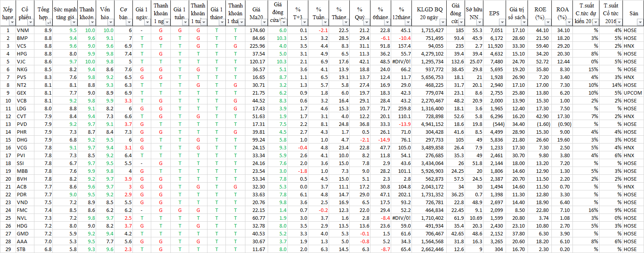Image resolution: width=644 pixels, height=253 pixels.
Task: Click the 225.96 Ma20 price cell
Action: (256, 46)
